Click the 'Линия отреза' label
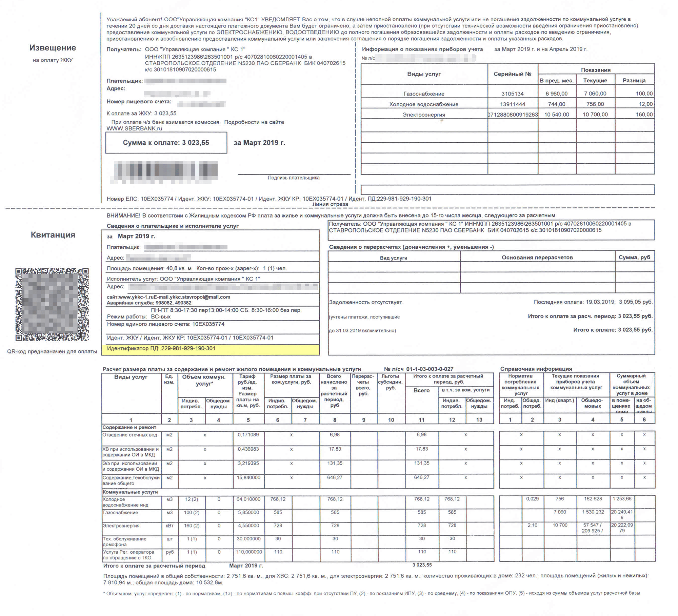Viewport: 678px width, 616px height. point(330,204)
